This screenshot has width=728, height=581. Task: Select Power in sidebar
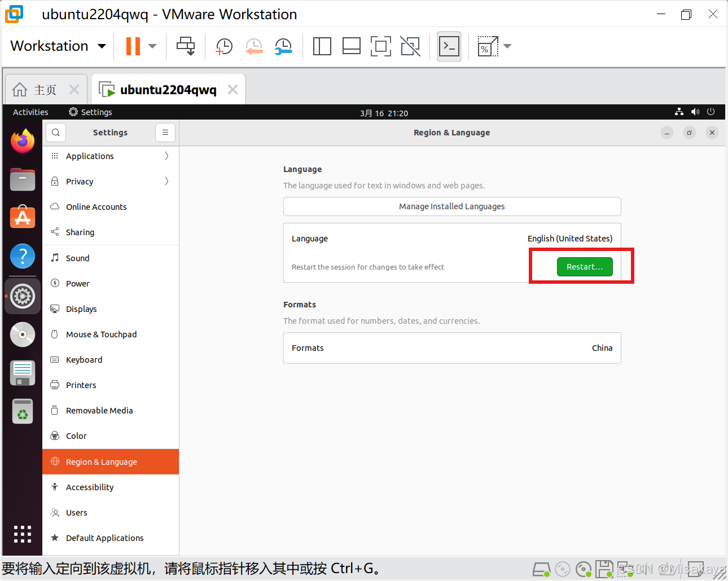tap(111, 284)
